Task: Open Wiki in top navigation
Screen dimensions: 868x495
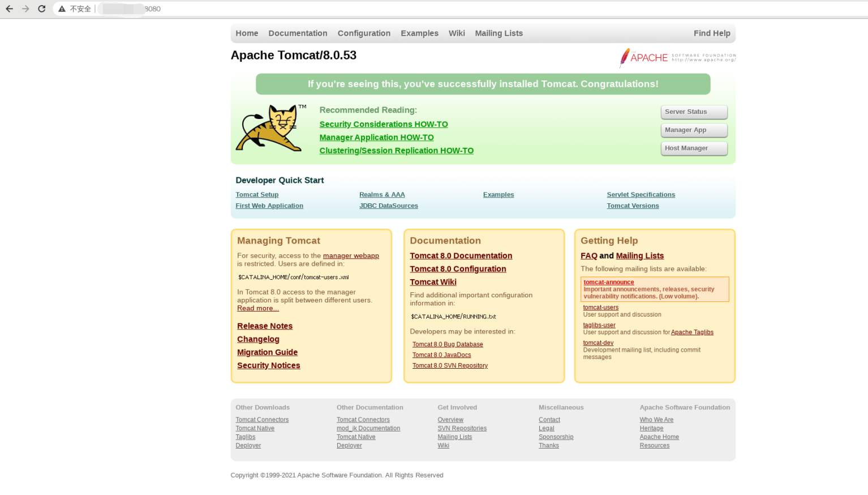Action: coord(457,33)
